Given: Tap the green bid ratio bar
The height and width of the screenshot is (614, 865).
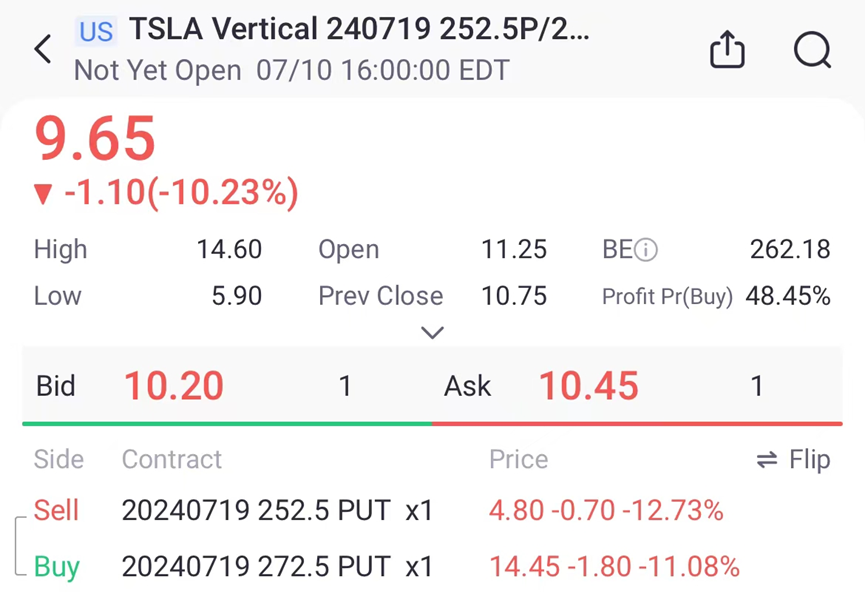Looking at the screenshot, I should coord(227,424).
